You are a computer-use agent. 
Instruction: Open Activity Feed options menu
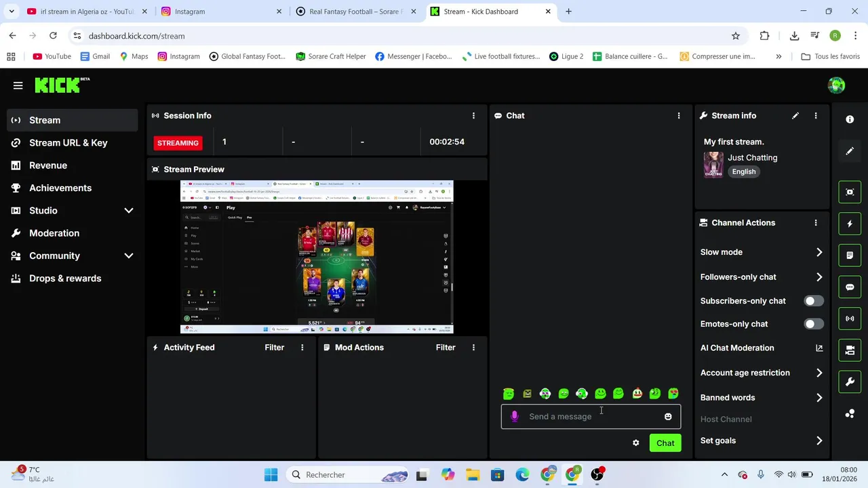[x=302, y=348]
